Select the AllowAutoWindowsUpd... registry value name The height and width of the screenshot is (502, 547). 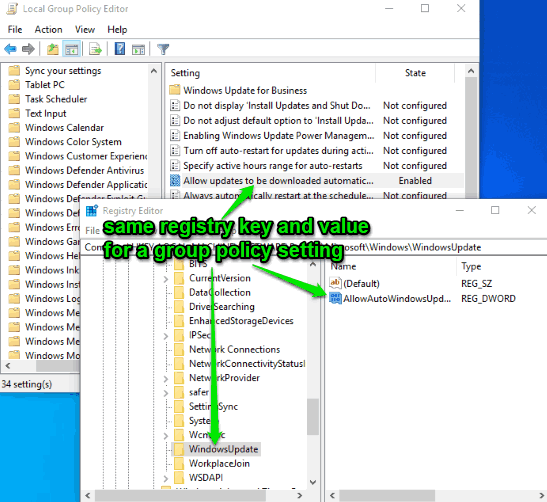coord(397,299)
